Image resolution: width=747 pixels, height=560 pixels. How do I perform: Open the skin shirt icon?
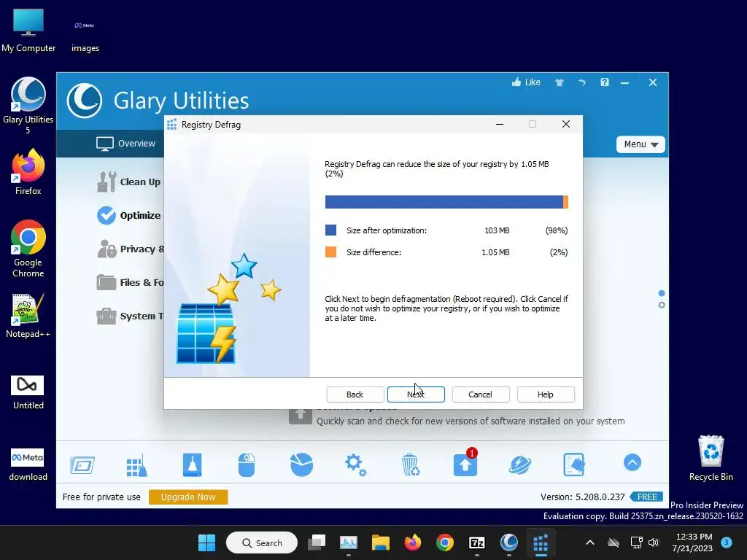[560, 82]
